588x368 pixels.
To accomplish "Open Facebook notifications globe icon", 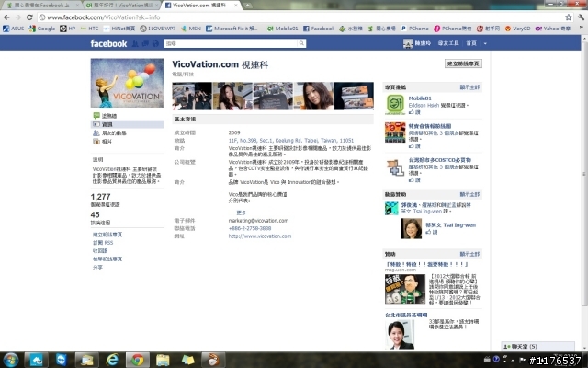I will tap(155, 43).
